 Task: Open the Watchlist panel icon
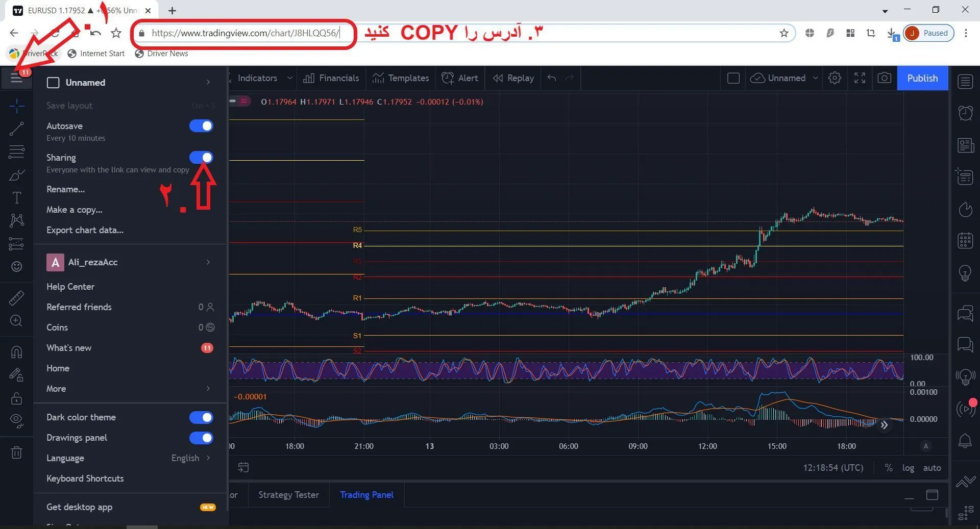click(965, 82)
